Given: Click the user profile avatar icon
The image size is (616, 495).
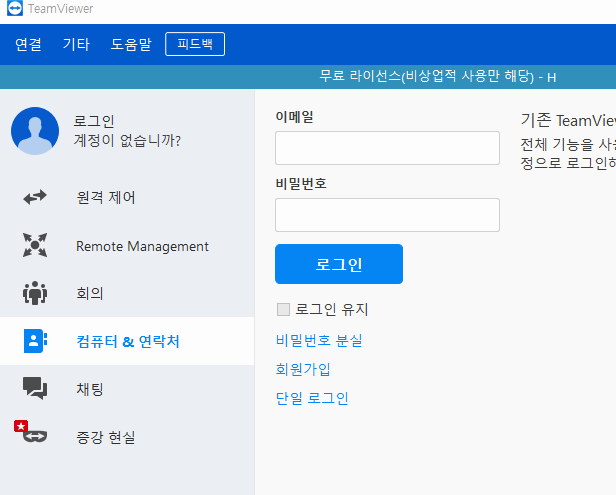Looking at the screenshot, I should tap(35, 131).
